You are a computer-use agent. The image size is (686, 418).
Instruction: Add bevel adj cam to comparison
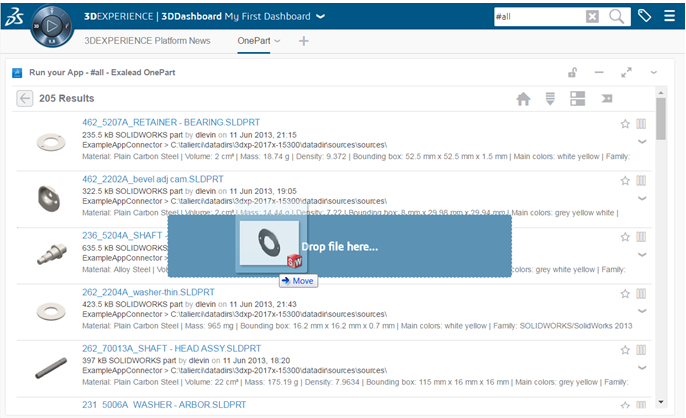coord(641,180)
